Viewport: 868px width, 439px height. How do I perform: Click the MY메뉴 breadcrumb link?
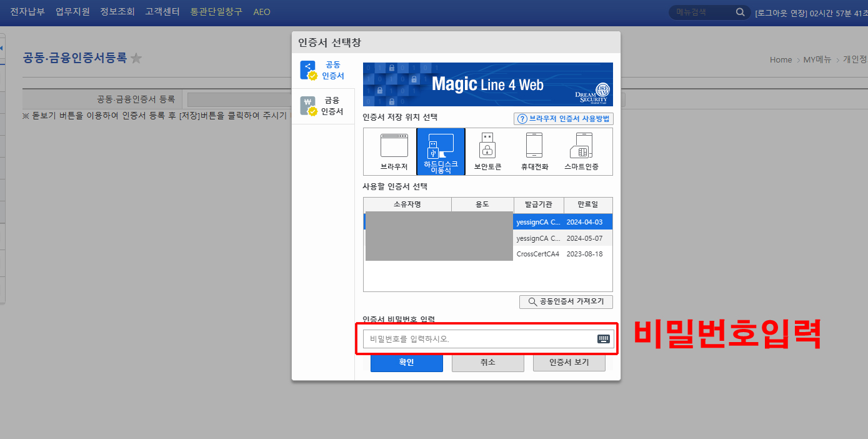(x=817, y=60)
